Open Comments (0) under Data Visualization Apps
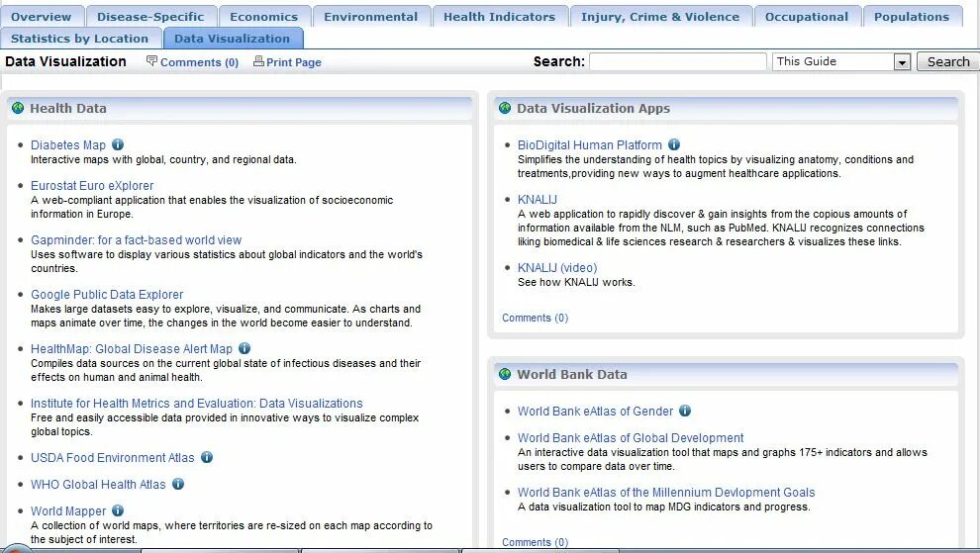The height and width of the screenshot is (553, 980). coord(535,319)
